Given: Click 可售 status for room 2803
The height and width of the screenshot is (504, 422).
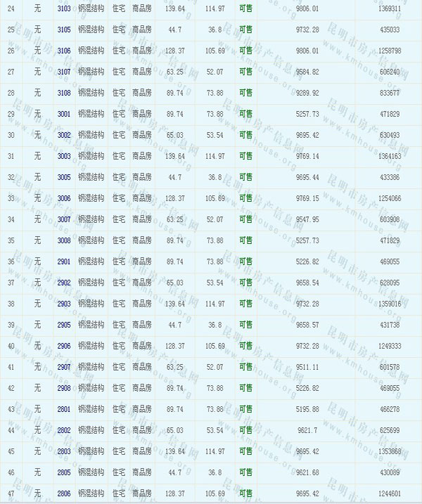Looking at the screenshot, I should (246, 451).
